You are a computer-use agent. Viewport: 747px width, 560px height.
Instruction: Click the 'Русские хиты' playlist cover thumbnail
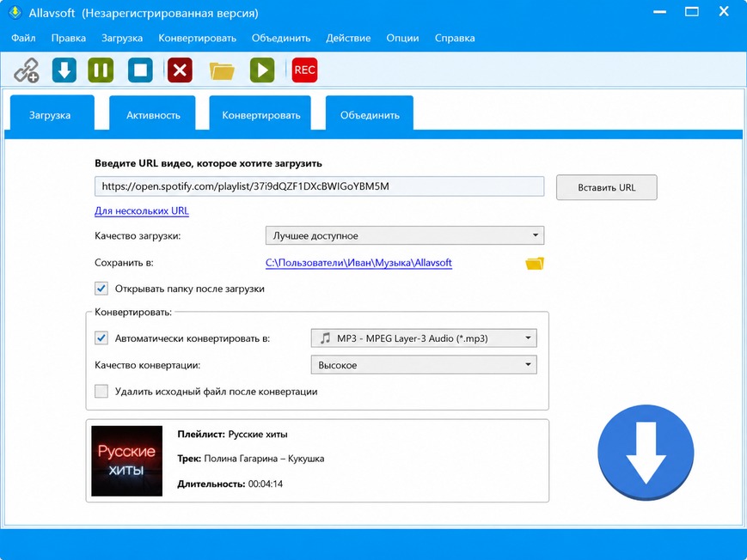pos(126,461)
